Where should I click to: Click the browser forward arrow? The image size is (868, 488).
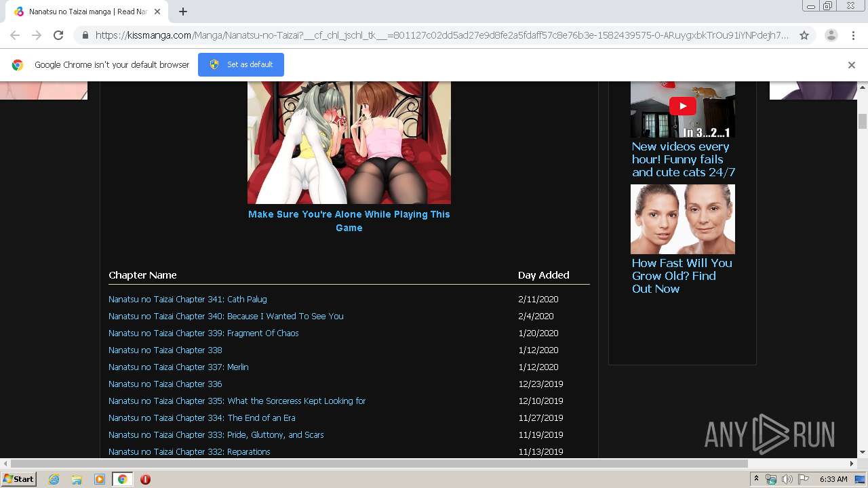click(37, 35)
